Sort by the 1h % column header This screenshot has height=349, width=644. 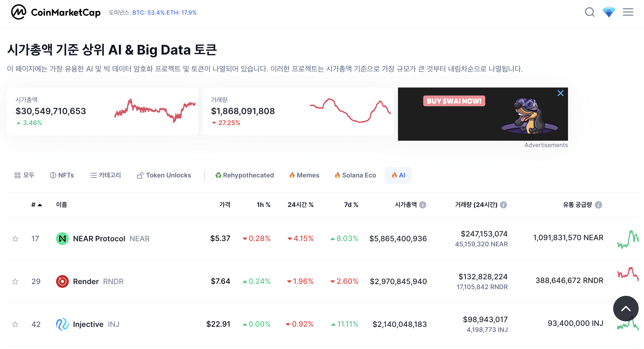click(x=264, y=205)
